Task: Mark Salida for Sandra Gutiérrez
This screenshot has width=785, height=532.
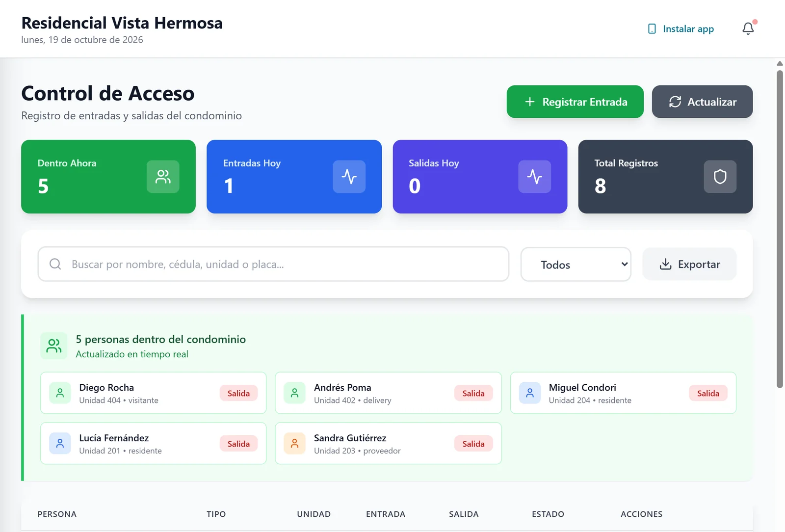Action: (x=473, y=444)
